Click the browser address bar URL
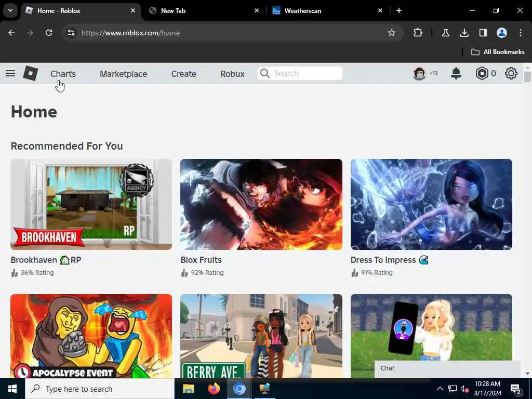The image size is (532, 399). coord(130,33)
